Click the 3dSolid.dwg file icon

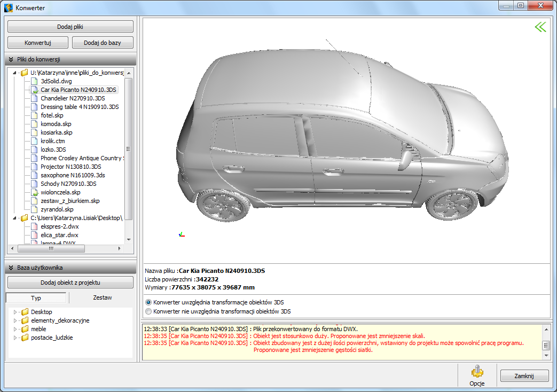pos(35,81)
